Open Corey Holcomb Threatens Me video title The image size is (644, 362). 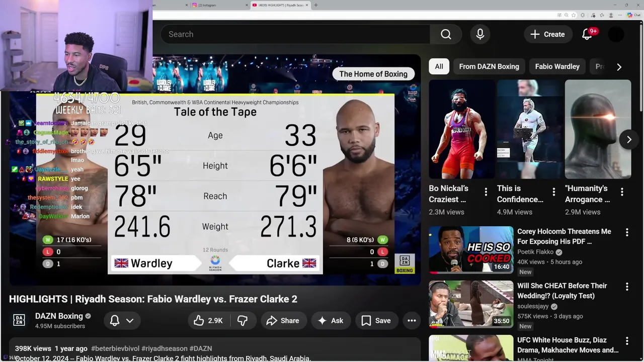[x=564, y=236]
